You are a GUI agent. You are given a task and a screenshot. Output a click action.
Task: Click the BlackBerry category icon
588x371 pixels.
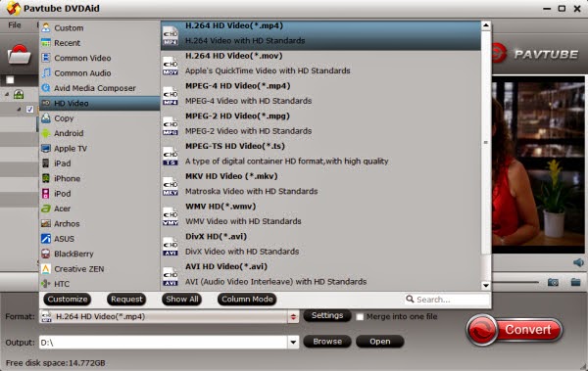click(46, 254)
